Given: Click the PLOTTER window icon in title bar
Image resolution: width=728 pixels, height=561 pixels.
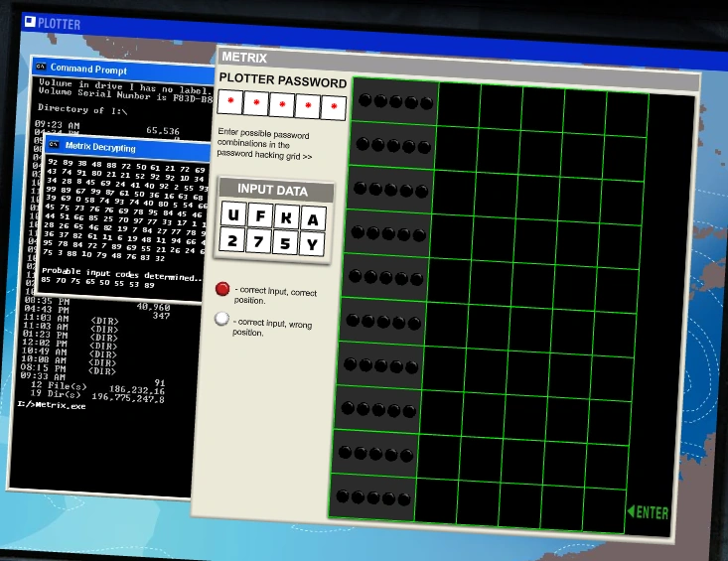Looking at the screenshot, I should click(x=30, y=21).
